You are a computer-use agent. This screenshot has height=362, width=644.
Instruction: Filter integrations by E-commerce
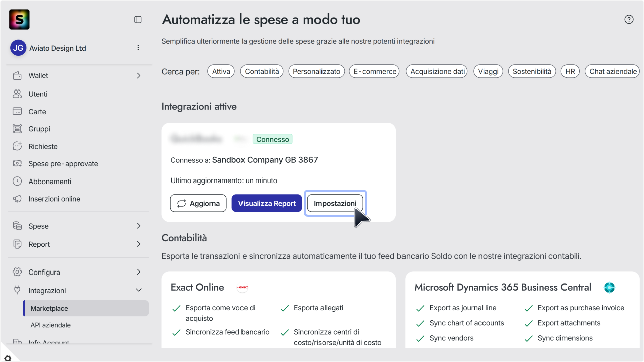tap(375, 71)
